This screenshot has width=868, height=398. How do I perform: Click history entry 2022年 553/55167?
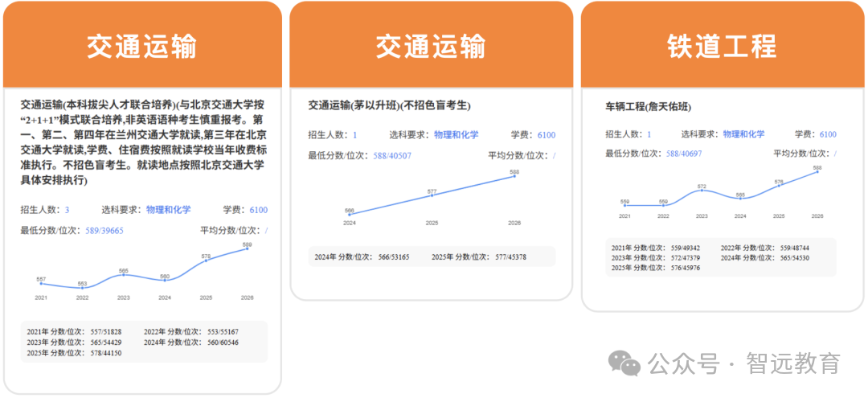(191, 332)
